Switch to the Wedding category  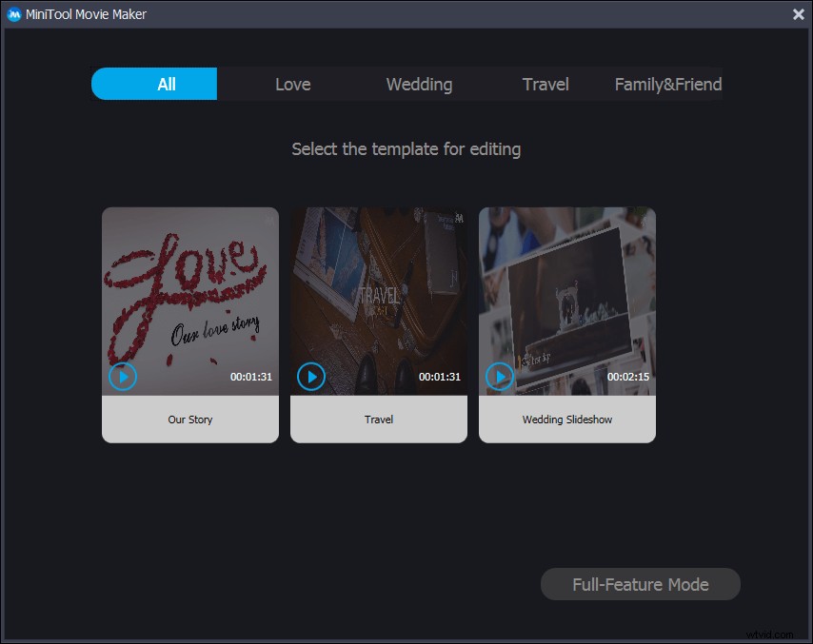tap(419, 84)
